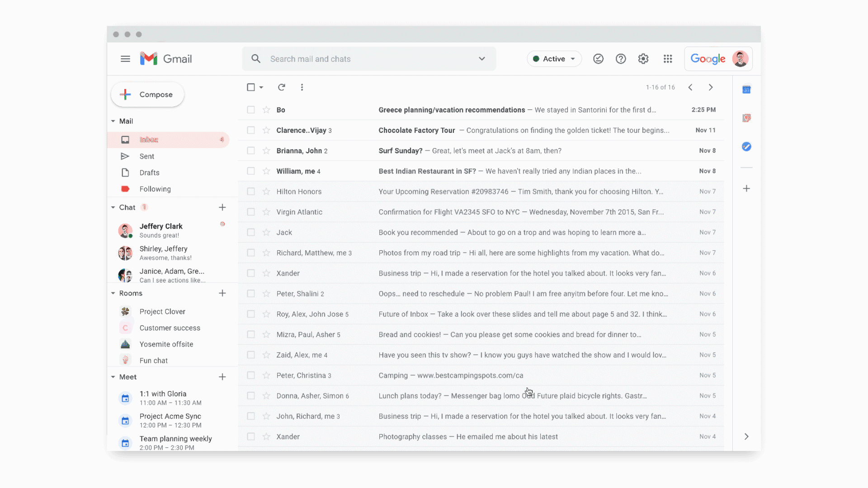Get add-ons via the plus icon
Viewport: 868px width, 488px height.
pos(746,188)
